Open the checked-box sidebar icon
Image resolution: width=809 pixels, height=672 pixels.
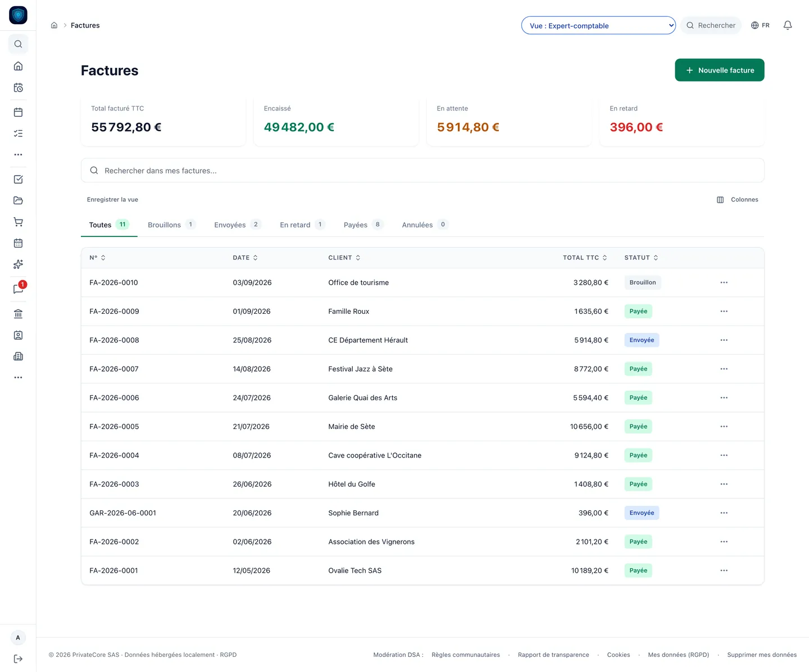click(18, 180)
